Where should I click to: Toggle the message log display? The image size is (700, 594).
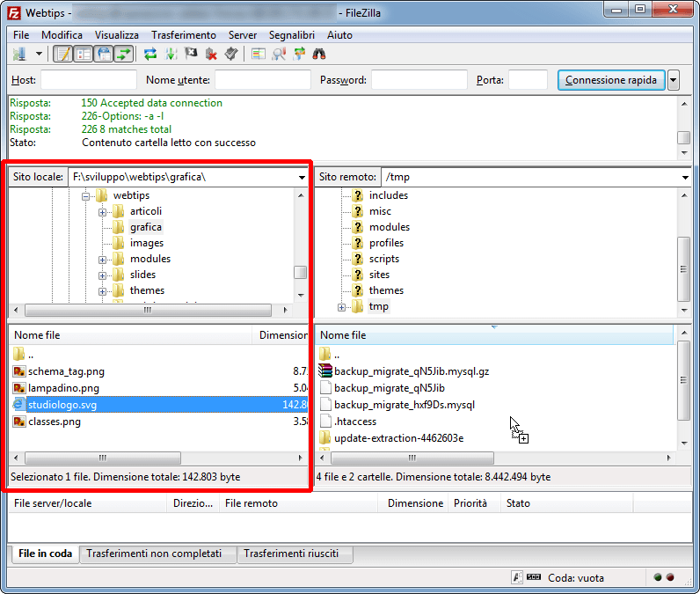[63, 55]
